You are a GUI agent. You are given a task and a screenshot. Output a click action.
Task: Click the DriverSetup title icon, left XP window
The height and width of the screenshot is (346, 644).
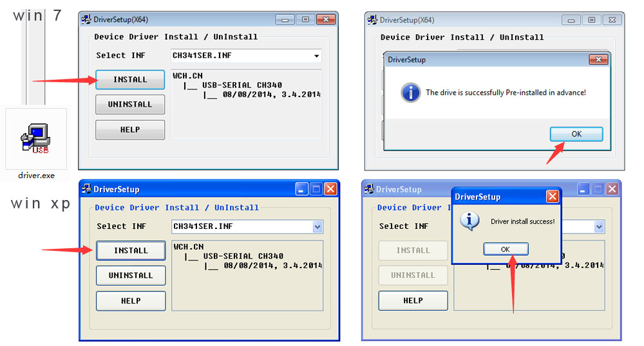86,189
